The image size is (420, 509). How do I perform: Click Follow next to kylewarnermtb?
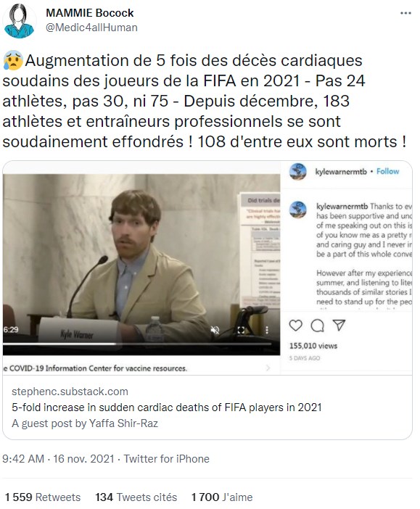[x=387, y=171]
